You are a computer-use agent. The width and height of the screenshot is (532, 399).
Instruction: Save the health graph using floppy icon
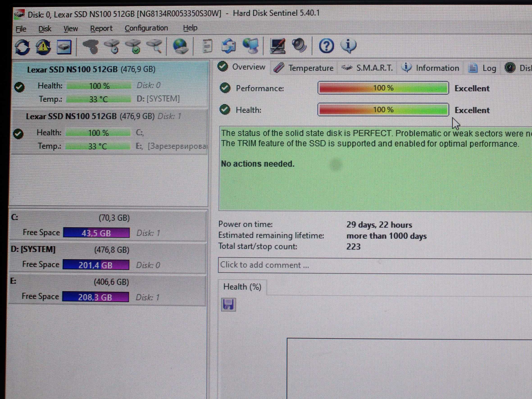(x=228, y=305)
